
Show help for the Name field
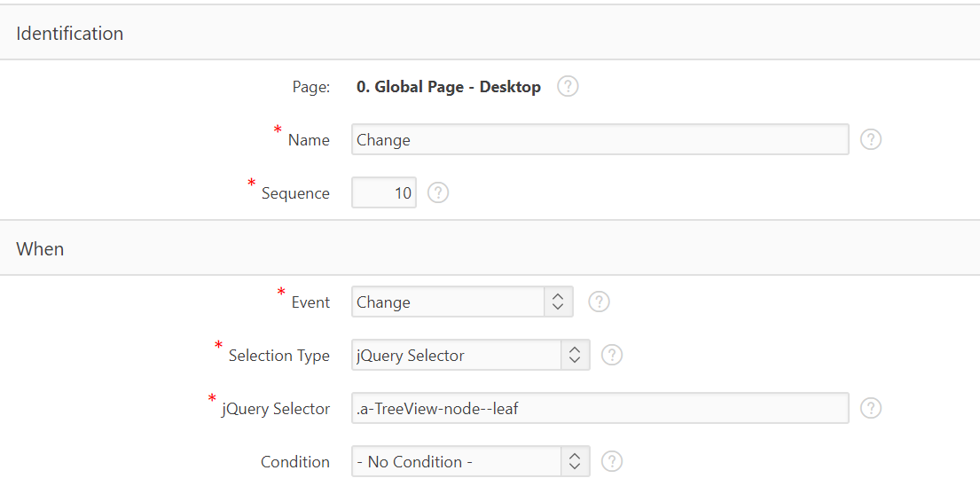871,139
